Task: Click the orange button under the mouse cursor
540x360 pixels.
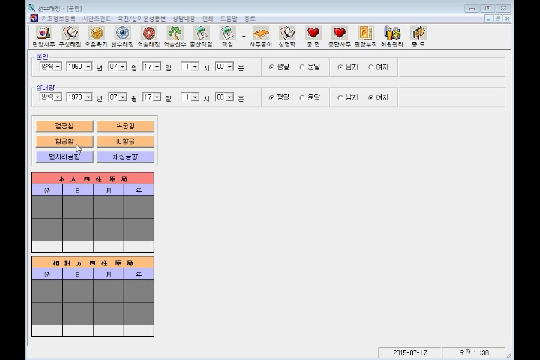Action: pos(64,142)
